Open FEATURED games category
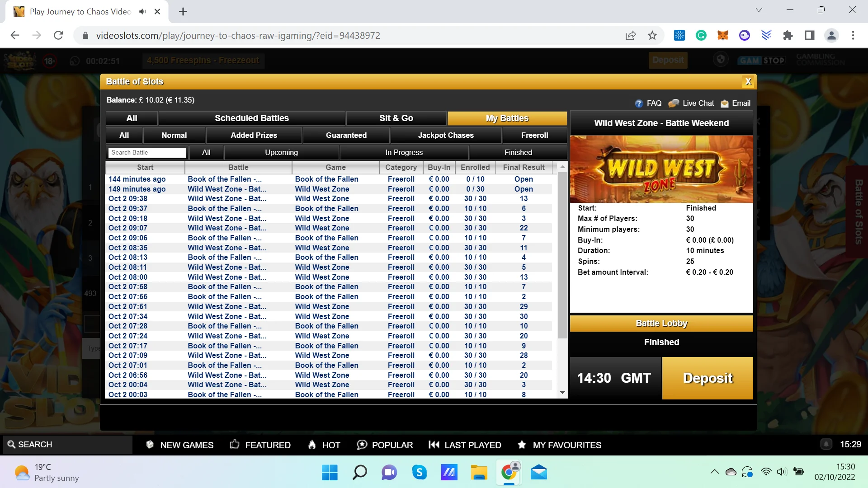868x488 pixels. point(260,445)
